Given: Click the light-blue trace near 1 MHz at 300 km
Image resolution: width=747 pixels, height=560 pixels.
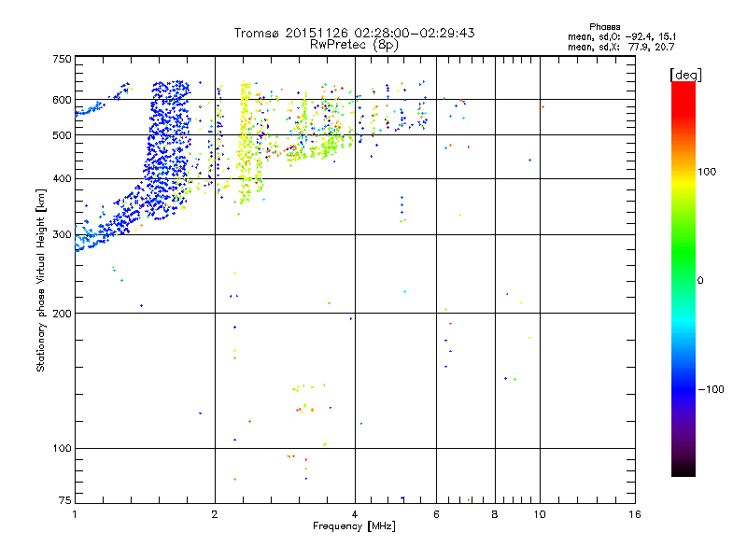Looking at the screenshot, I should click(88, 238).
